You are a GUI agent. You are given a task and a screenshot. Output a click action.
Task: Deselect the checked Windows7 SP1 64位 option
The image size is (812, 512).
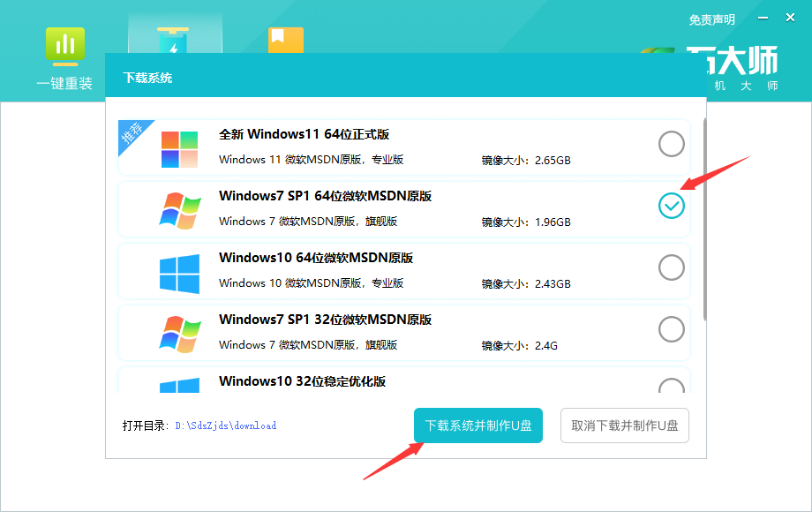tap(672, 206)
